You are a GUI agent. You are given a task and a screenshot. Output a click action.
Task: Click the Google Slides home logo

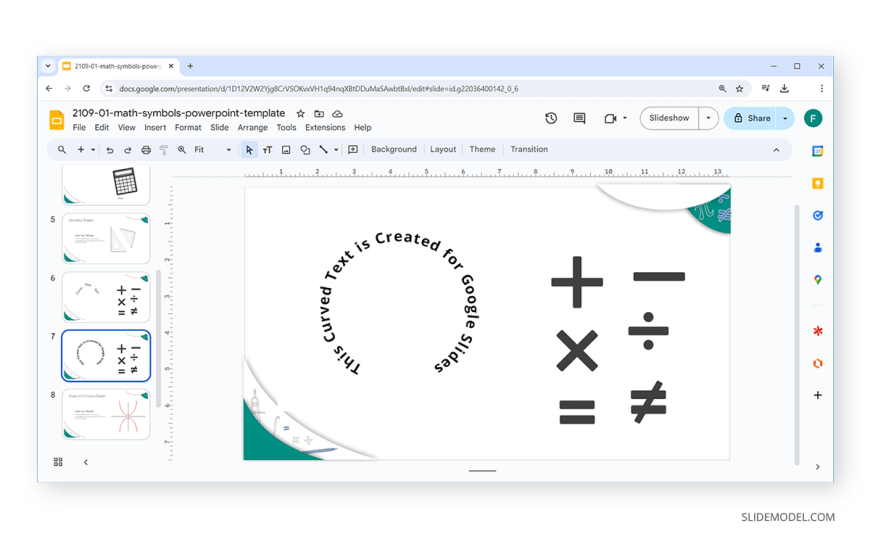click(57, 119)
